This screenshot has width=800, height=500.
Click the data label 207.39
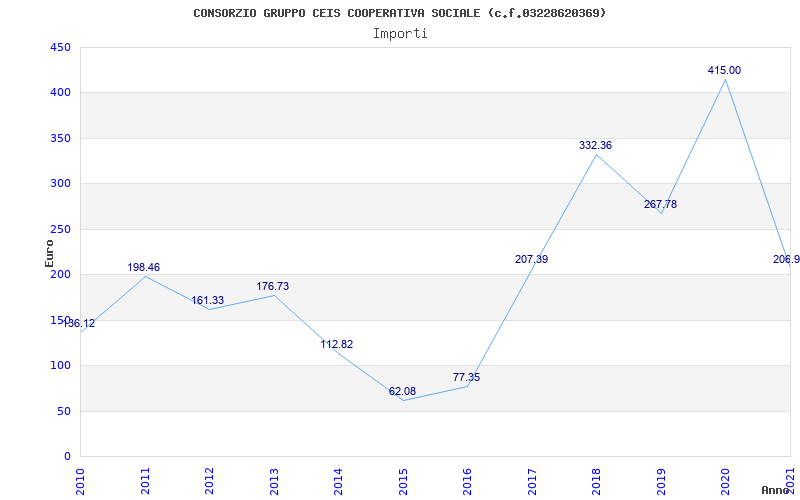pyautogui.click(x=532, y=259)
